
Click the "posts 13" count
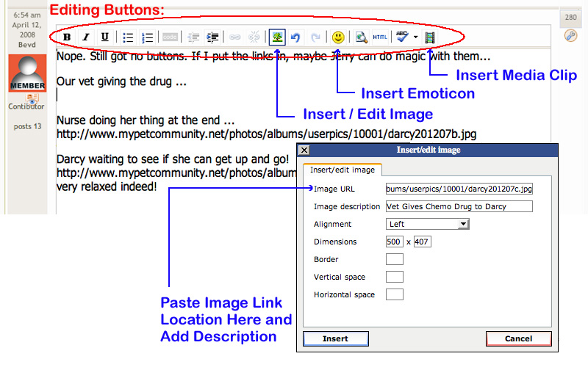pos(27,126)
